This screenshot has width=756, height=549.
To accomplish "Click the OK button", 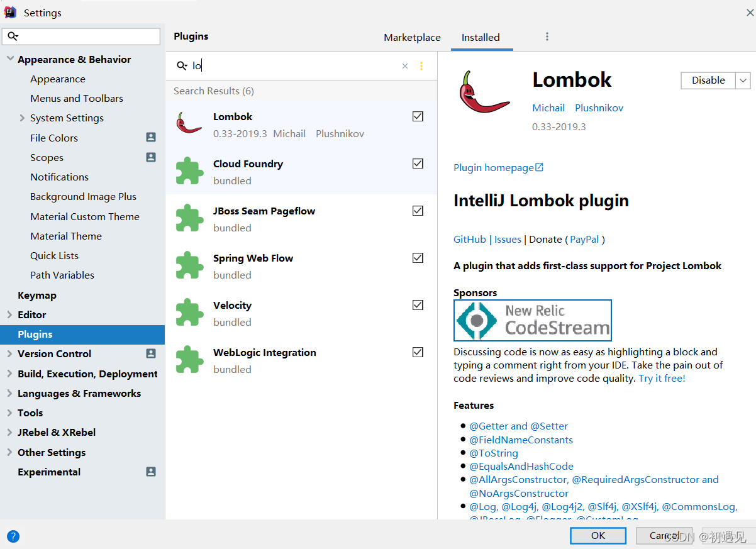I will tap(598, 536).
